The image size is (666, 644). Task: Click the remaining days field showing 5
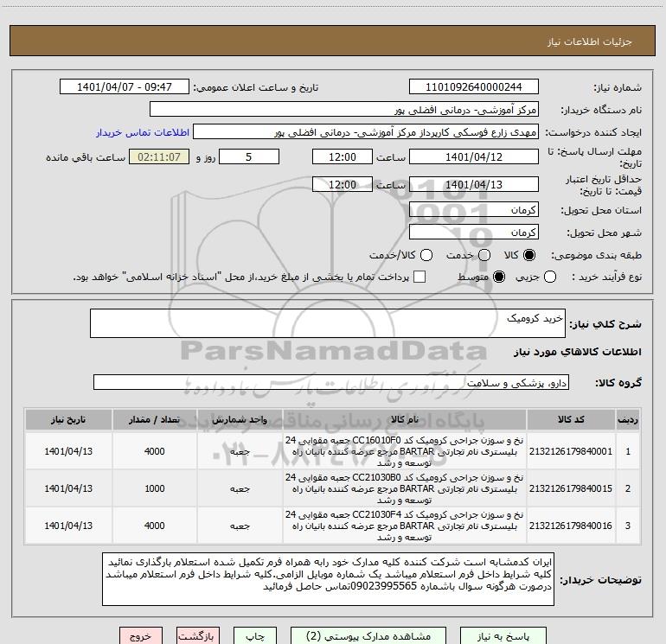249,156
